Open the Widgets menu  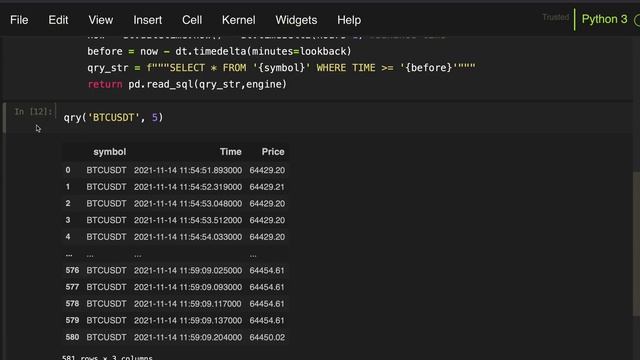(x=296, y=20)
